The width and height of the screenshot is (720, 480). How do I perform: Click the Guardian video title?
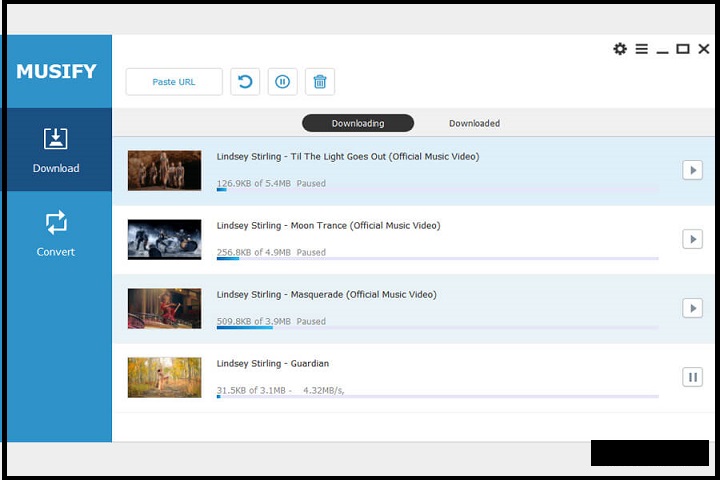click(273, 363)
